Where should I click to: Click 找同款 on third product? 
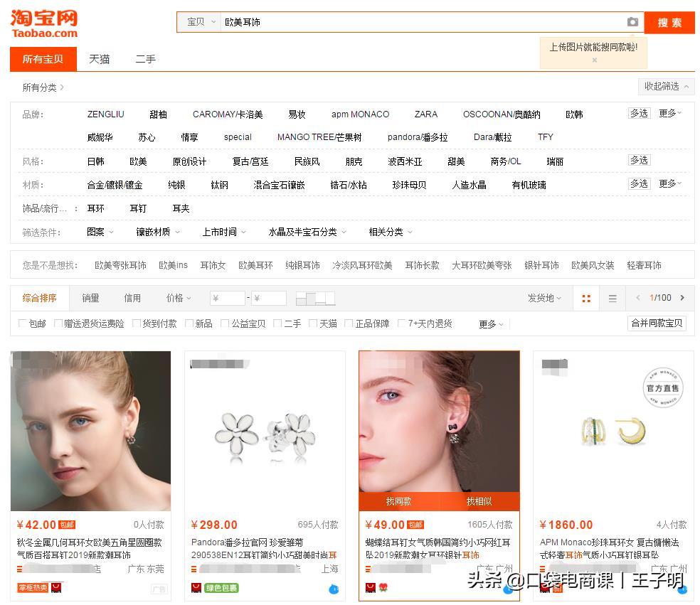[398, 501]
